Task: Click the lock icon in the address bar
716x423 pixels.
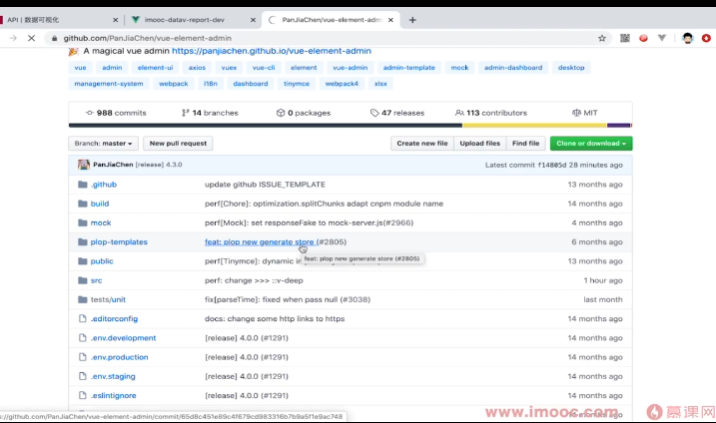Action: [54, 38]
